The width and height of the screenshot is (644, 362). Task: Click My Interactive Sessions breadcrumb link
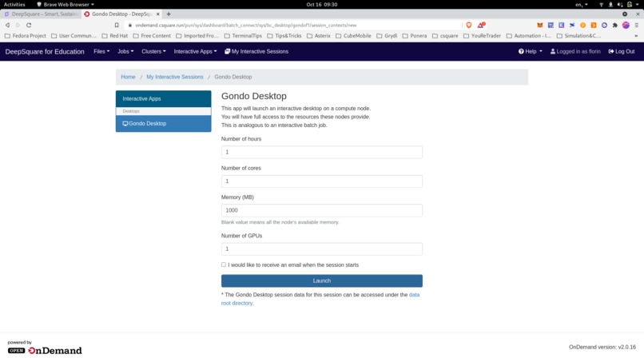175,77
